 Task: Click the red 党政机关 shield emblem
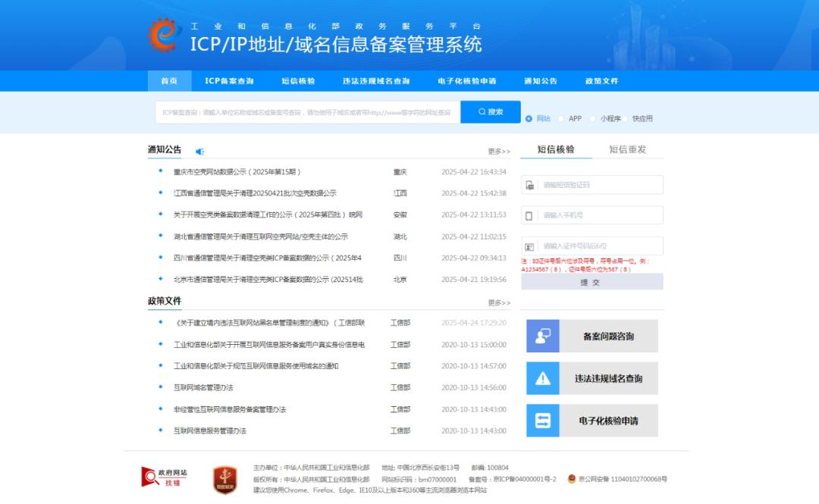tap(225, 479)
